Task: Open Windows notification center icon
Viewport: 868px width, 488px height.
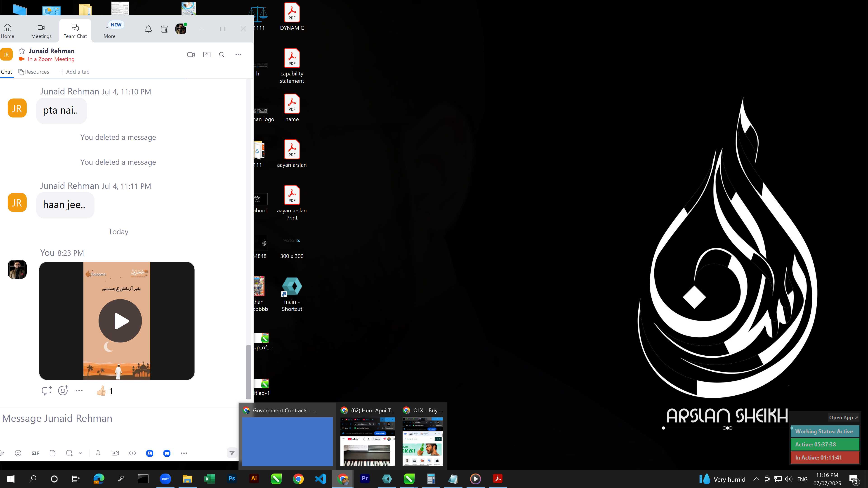Action: click(854, 479)
